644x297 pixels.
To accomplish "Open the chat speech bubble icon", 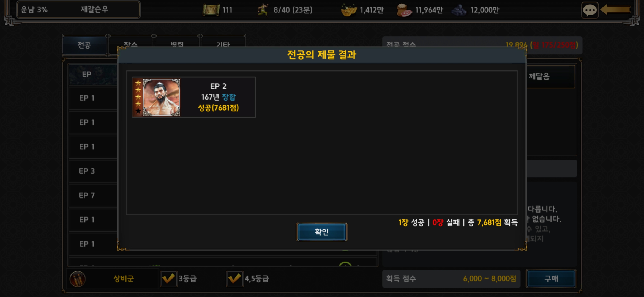I will (590, 10).
